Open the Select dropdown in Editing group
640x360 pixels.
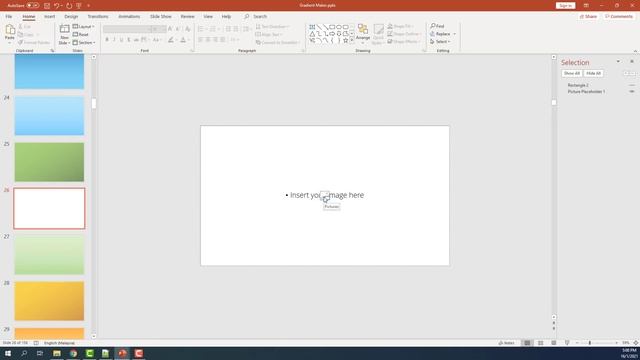click(x=440, y=42)
